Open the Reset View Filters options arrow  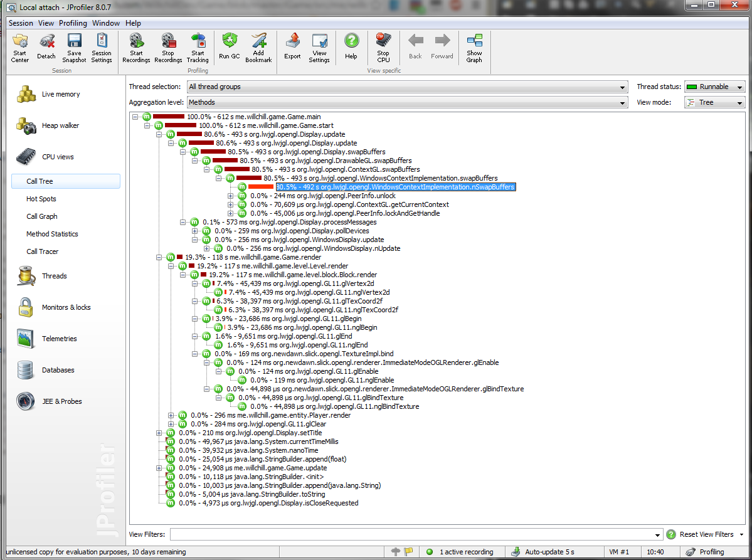(741, 534)
